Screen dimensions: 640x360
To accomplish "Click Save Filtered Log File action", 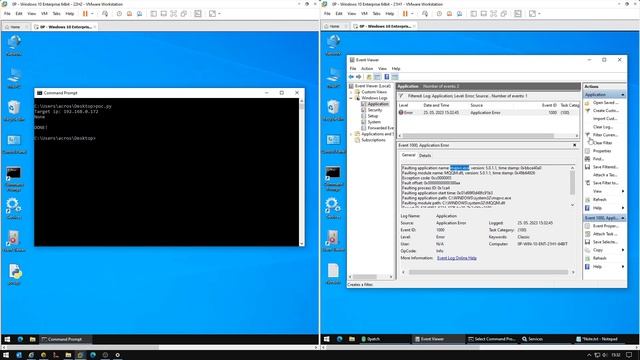I will (605, 167).
